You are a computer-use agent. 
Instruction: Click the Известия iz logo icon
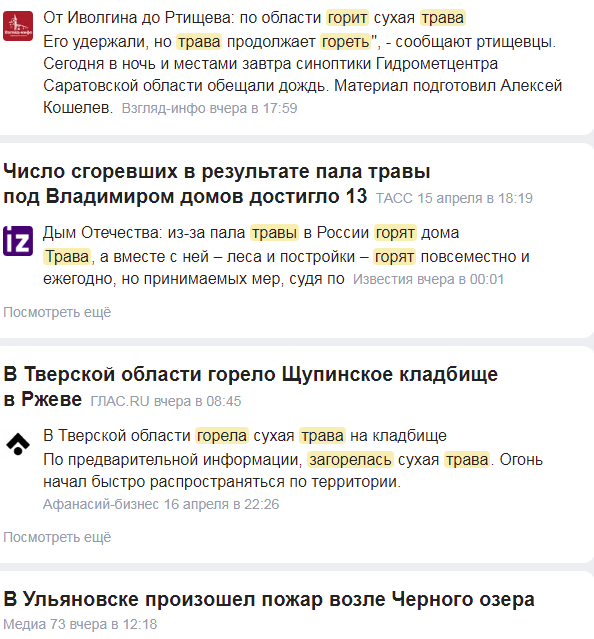[x=18, y=241]
